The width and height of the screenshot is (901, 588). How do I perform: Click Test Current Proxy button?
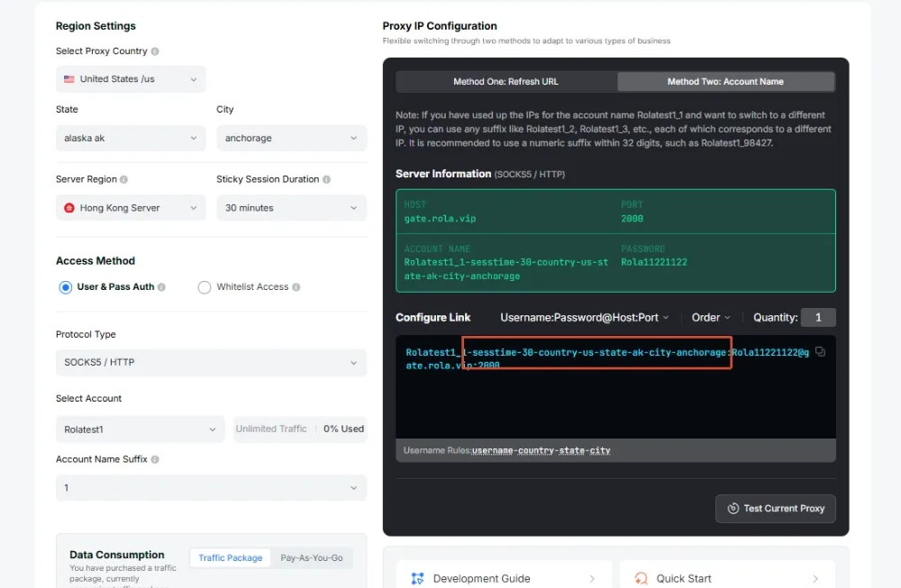(775, 509)
